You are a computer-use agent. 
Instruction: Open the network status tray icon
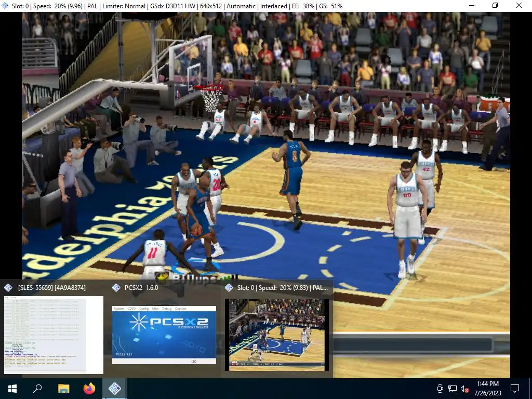click(453, 389)
